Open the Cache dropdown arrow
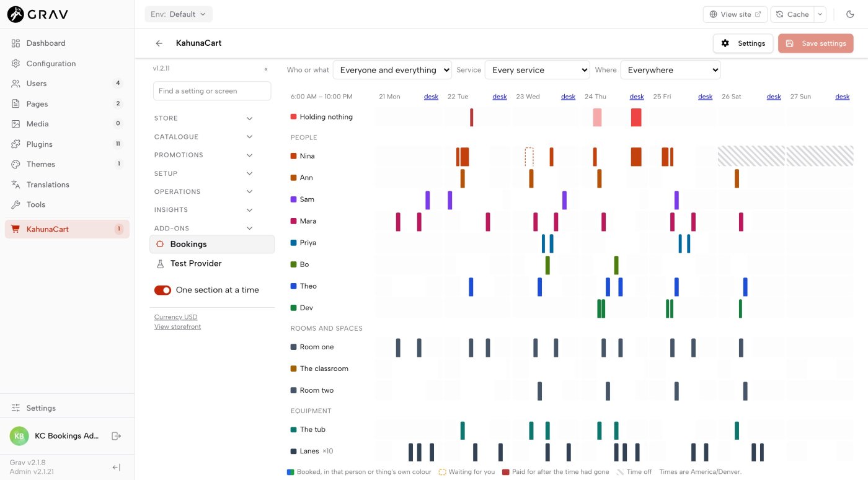This screenshot has width=868, height=480. (820, 14)
